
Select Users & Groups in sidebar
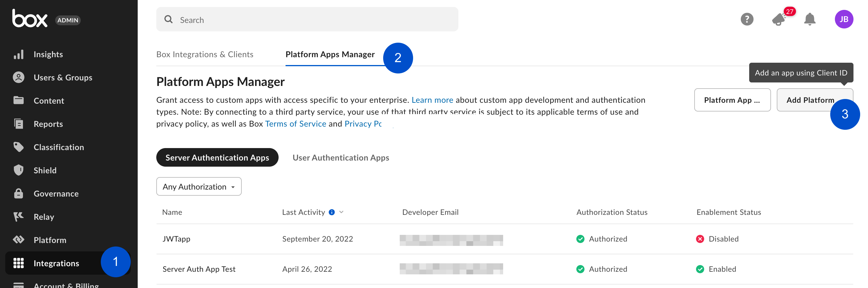coord(63,77)
